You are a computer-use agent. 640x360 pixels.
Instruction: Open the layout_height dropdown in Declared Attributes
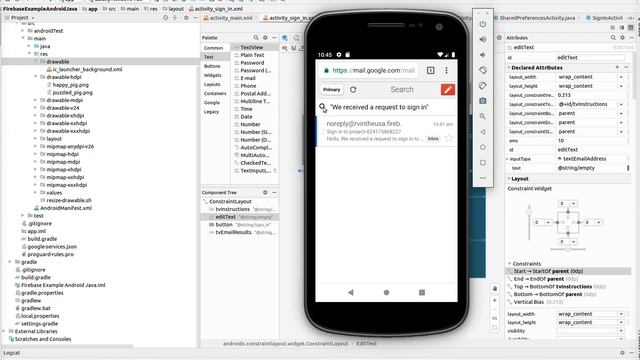[621, 86]
